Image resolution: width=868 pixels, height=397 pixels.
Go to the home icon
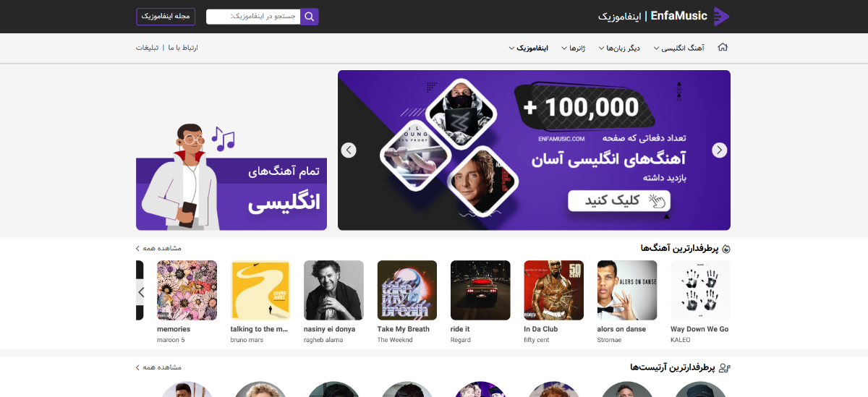pyautogui.click(x=722, y=48)
